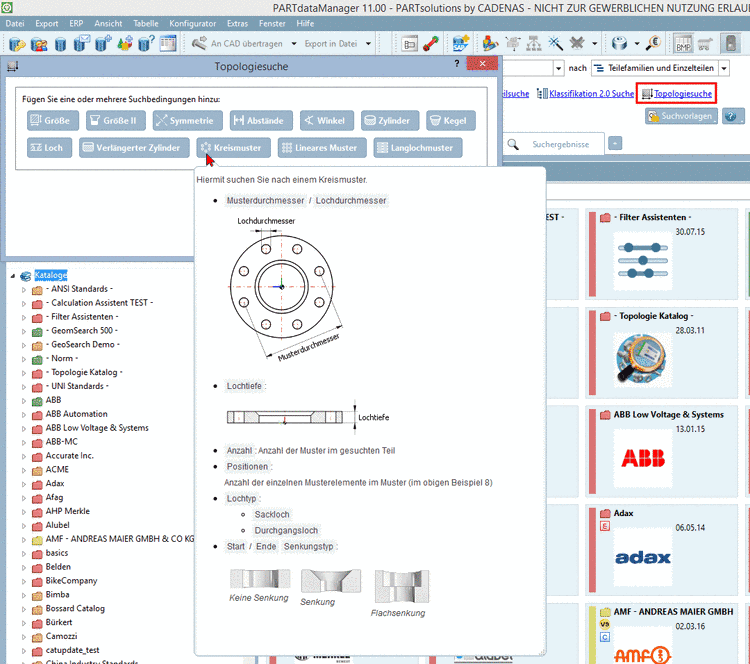Image resolution: width=750 pixels, height=664 pixels.
Task: Open the Adax catalog logo thumbnail
Action: click(x=642, y=557)
